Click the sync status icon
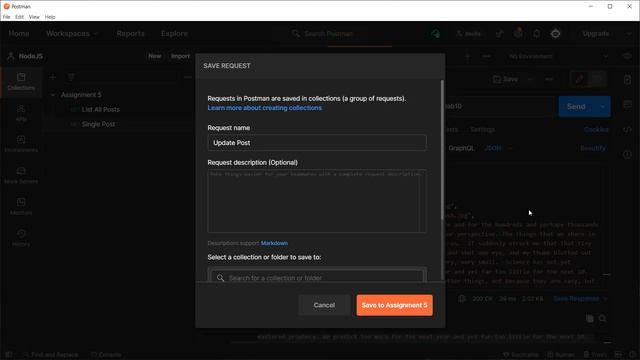640x360 pixels. pyautogui.click(x=436, y=33)
